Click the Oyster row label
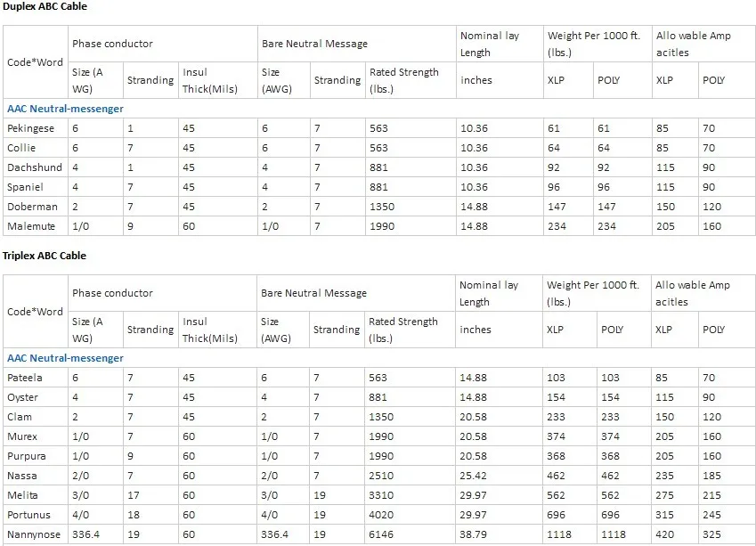The image size is (756, 546). pos(22,397)
